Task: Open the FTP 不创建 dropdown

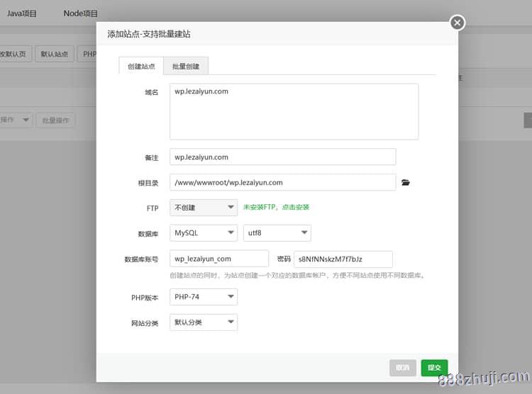Action: pos(204,208)
